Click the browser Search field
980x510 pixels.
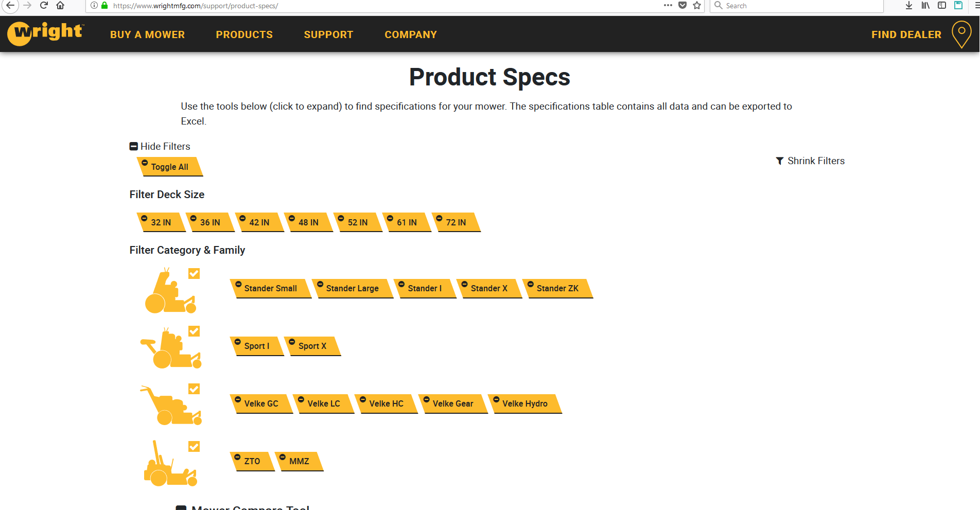point(797,6)
